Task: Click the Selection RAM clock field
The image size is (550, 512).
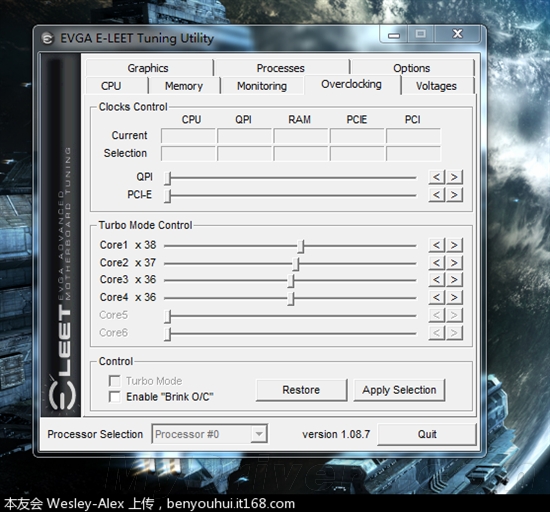Action: (301, 154)
